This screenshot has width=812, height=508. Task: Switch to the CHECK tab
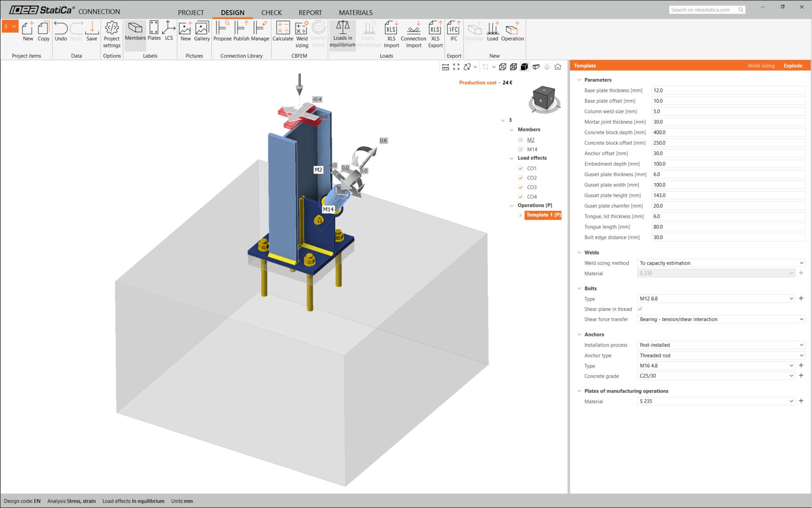(x=271, y=12)
